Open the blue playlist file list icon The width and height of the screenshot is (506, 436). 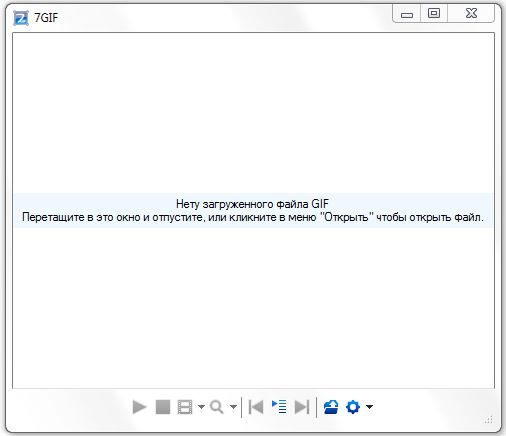click(279, 407)
